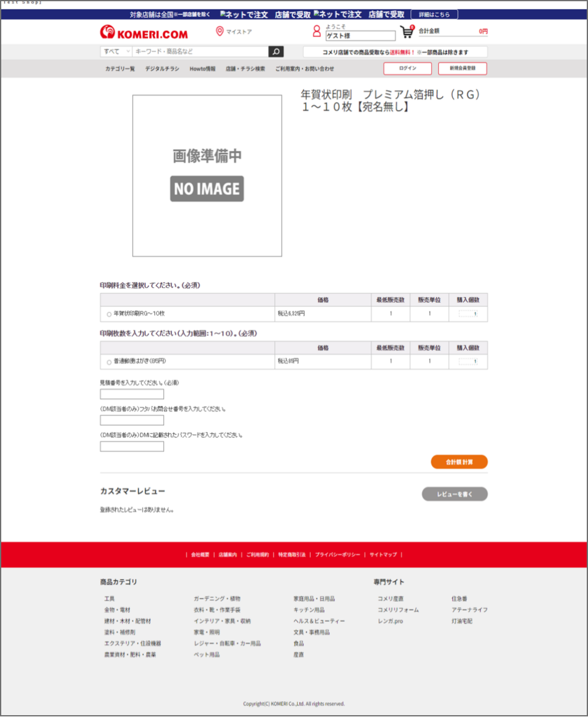Go to the Howto情報 menu item

(x=202, y=69)
